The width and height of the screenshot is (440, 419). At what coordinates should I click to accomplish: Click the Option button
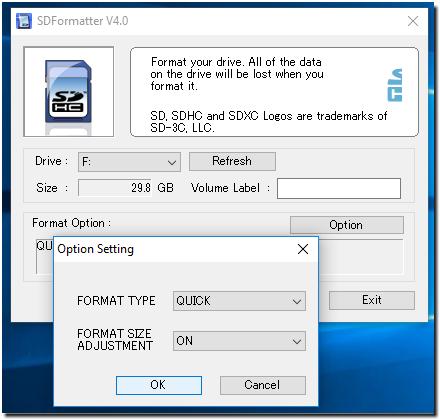pos(347,225)
